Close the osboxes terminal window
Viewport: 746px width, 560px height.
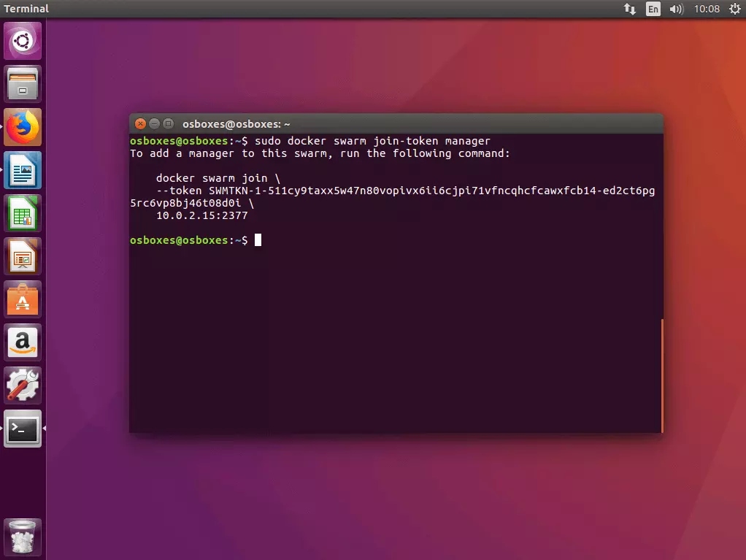coord(140,124)
